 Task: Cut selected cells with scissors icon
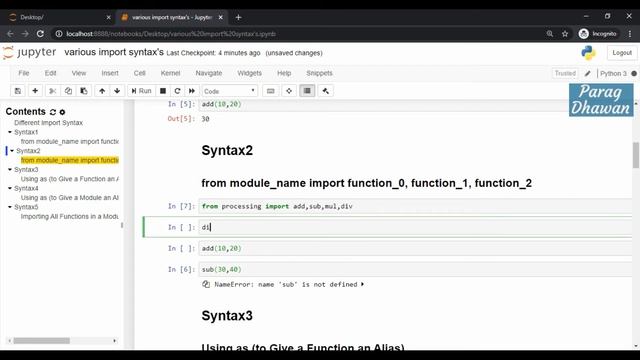click(x=52, y=91)
